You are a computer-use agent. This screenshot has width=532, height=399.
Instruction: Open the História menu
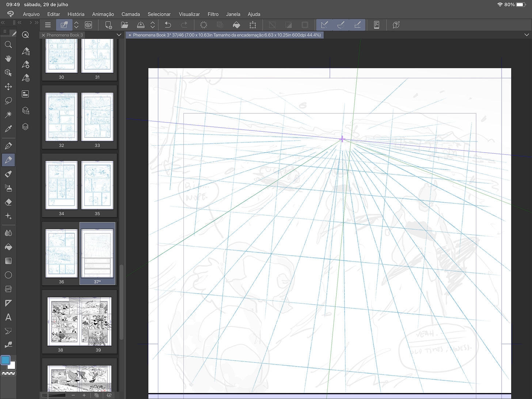76,14
